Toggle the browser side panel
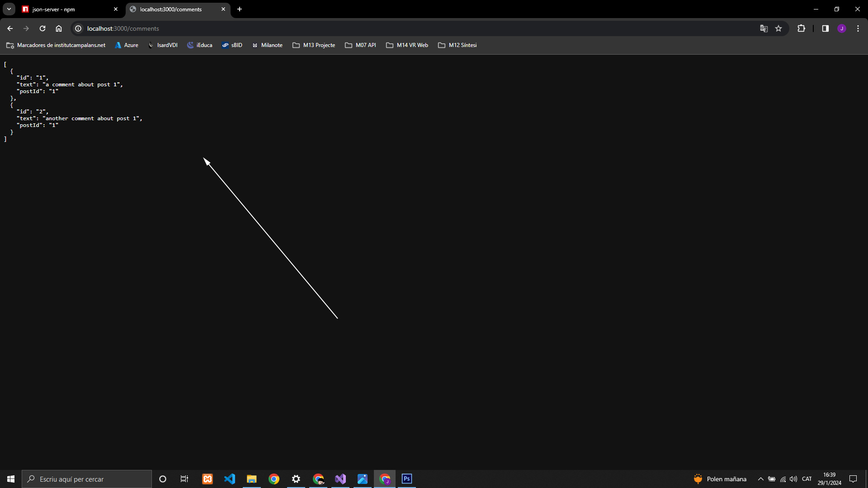868x488 pixels. (x=825, y=28)
